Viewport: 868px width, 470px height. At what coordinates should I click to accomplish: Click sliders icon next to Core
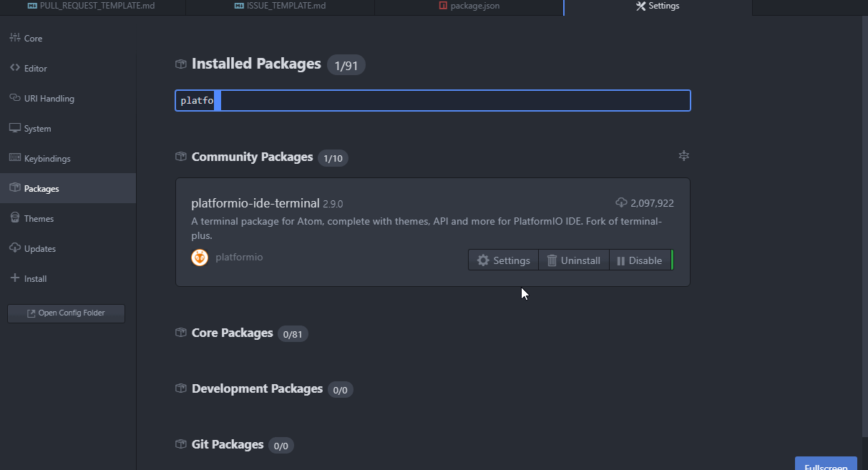click(x=14, y=38)
